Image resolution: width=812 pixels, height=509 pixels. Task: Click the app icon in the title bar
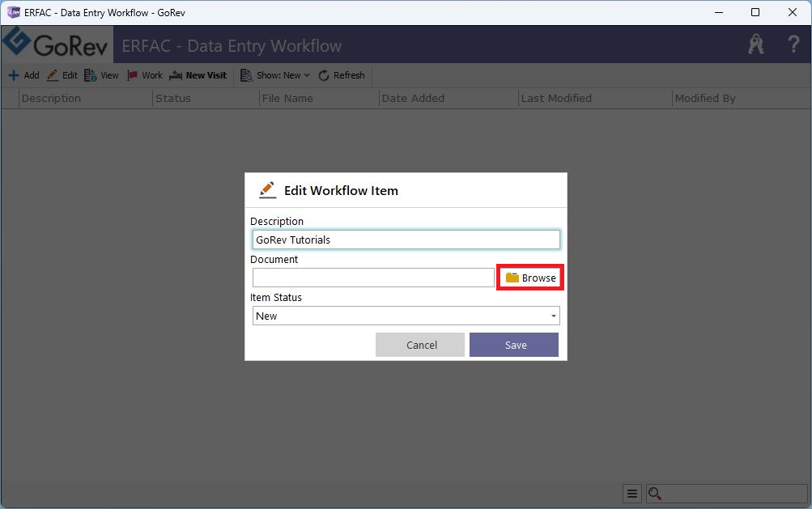click(x=13, y=12)
